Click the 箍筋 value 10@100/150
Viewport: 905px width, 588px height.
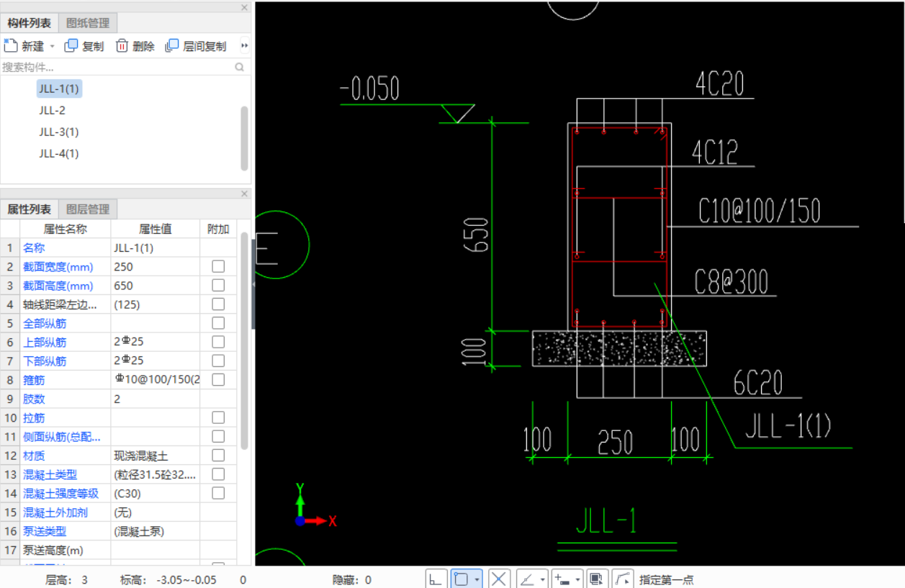pos(156,379)
